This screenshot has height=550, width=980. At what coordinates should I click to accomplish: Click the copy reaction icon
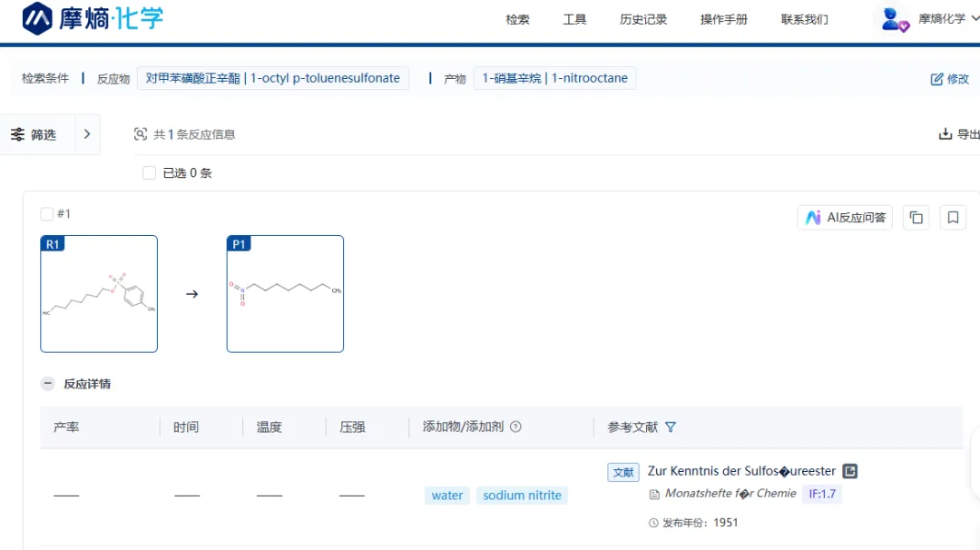pyautogui.click(x=916, y=218)
